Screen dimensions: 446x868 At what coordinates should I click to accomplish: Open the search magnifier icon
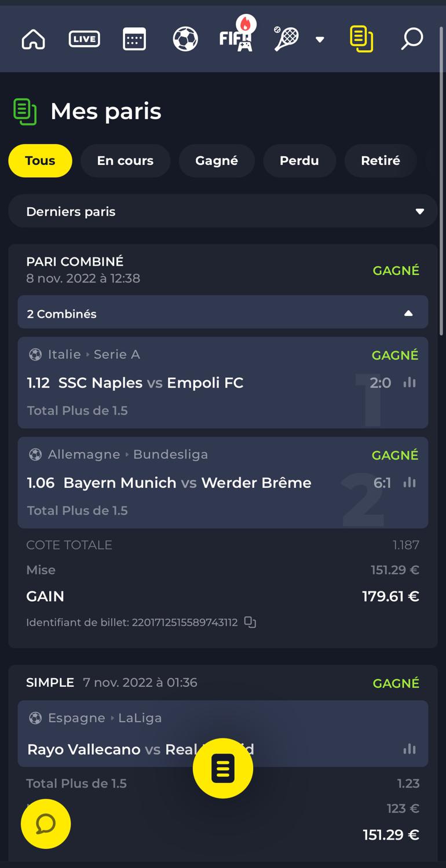pyautogui.click(x=412, y=39)
